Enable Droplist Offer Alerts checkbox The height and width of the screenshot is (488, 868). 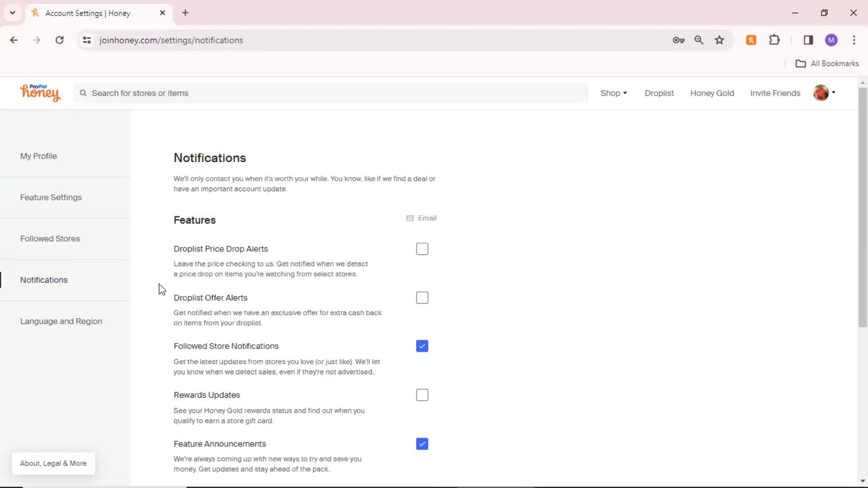pyautogui.click(x=421, y=297)
